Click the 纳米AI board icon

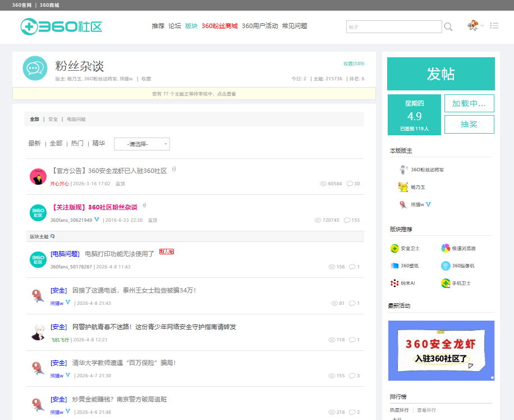click(394, 283)
